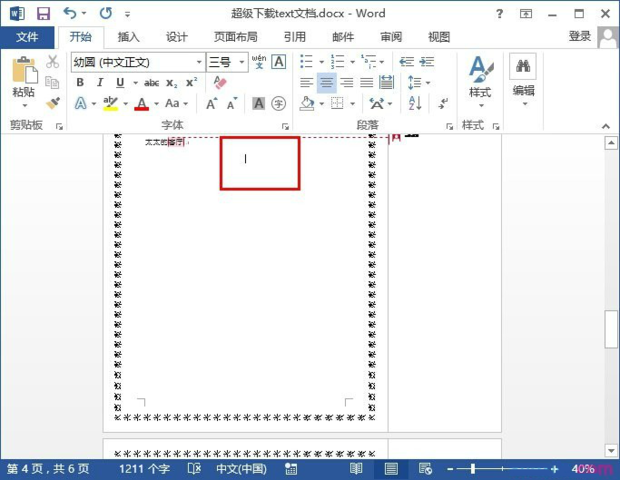Screen dimensions: 620x480
Task: Insert enclosed character 字 icon
Action: 279,104
